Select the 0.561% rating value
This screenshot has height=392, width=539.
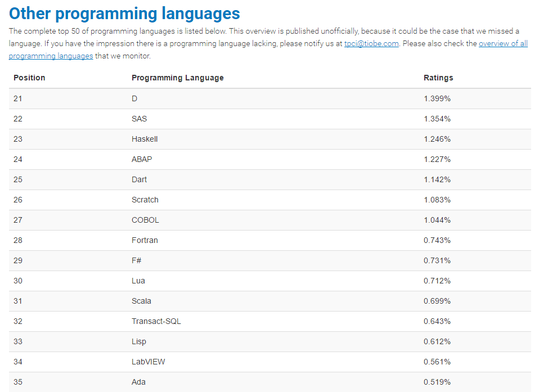437,362
